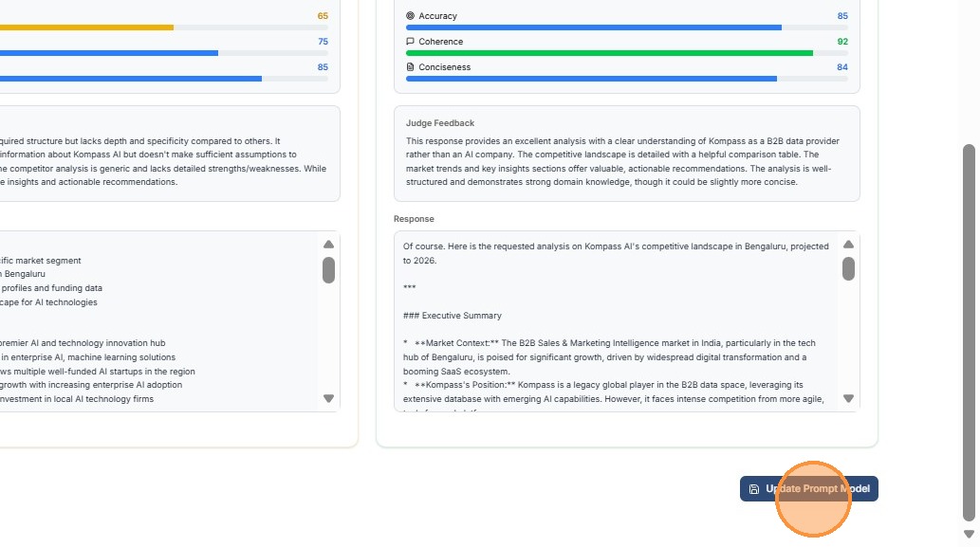Click the Accuracy target icon

click(x=411, y=16)
